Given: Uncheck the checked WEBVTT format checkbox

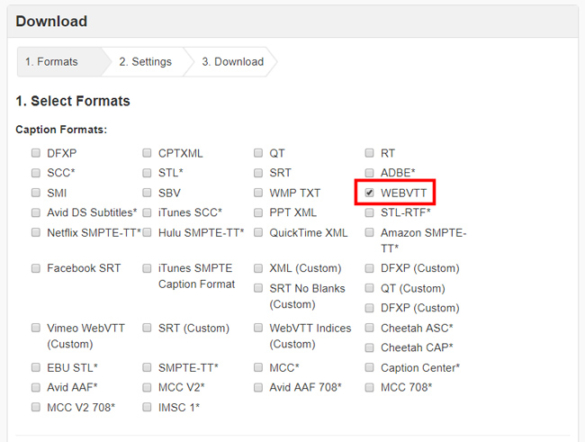Looking at the screenshot, I should click(x=369, y=192).
